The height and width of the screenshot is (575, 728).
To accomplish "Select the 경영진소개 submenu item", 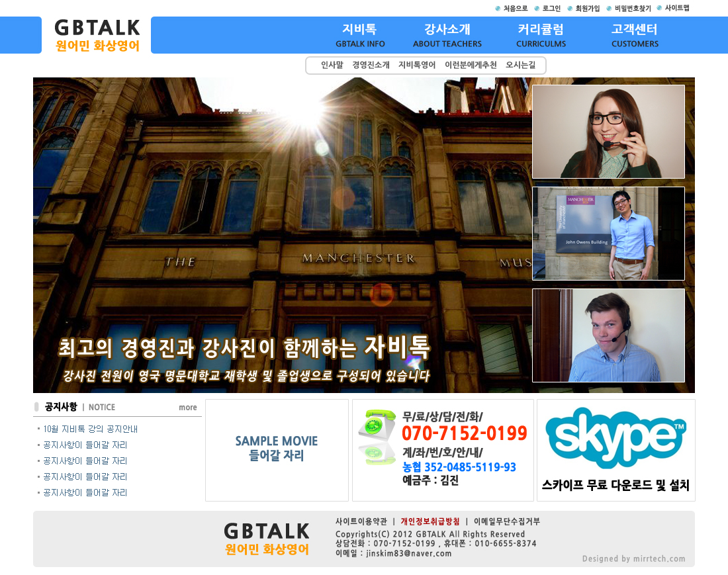I will 371,66.
